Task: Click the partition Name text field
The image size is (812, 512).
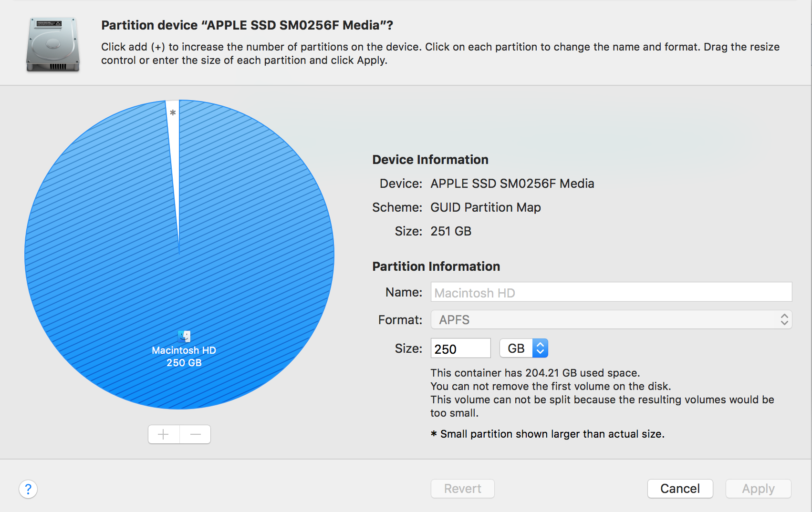Action: pos(611,292)
